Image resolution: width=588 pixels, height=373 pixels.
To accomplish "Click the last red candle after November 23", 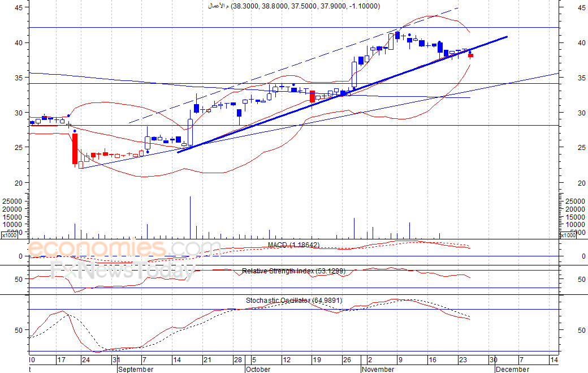I will click(470, 55).
